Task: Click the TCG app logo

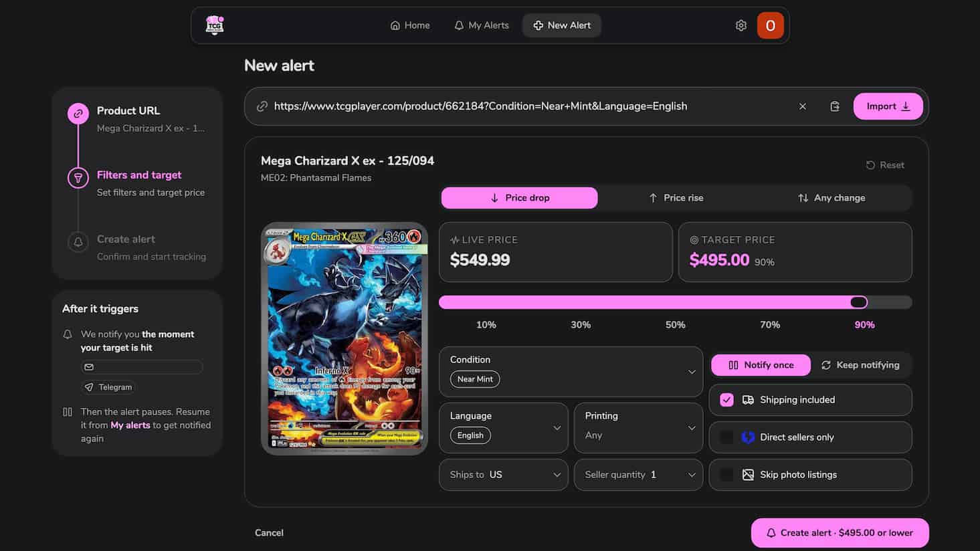Action: pyautogui.click(x=214, y=25)
